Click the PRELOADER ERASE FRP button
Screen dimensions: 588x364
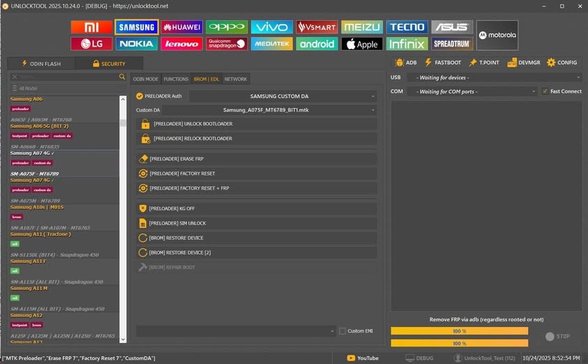[256, 159]
